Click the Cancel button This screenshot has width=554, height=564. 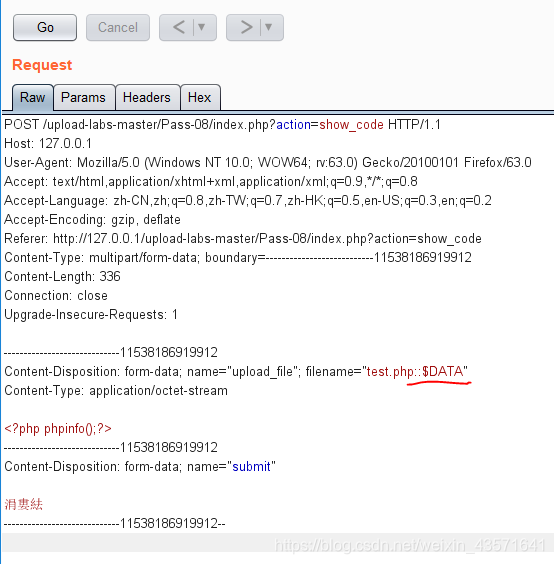click(x=118, y=28)
